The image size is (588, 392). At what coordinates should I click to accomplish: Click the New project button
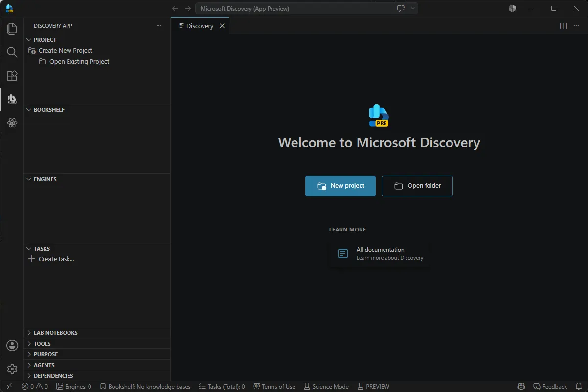[340, 186]
